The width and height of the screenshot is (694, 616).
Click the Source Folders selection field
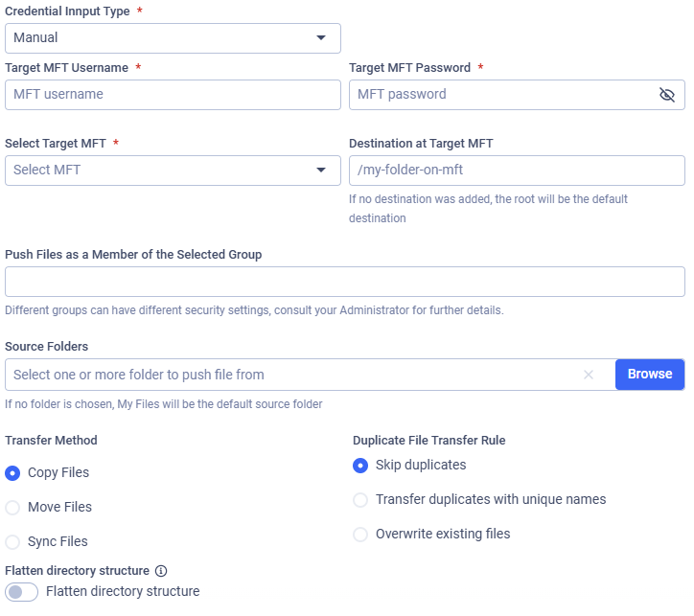pyautogui.click(x=288, y=375)
